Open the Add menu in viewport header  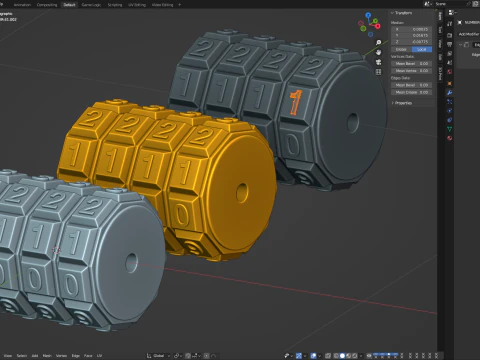[x=35, y=356]
